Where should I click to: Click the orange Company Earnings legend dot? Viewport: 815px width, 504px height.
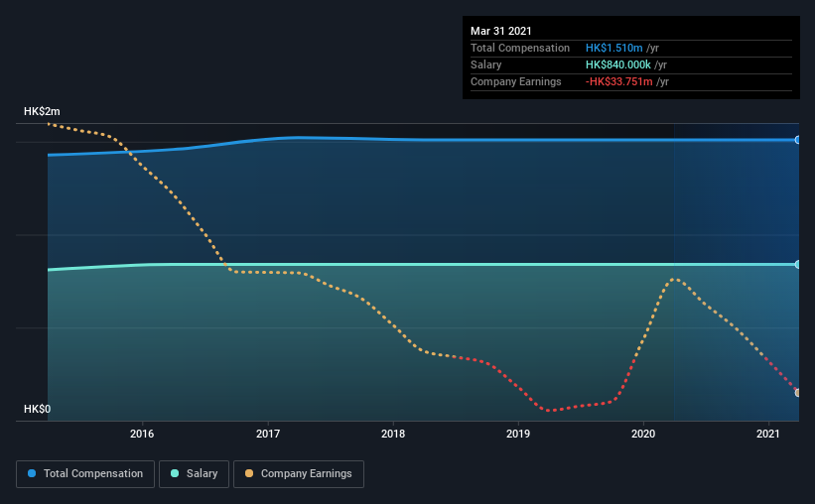[249, 473]
